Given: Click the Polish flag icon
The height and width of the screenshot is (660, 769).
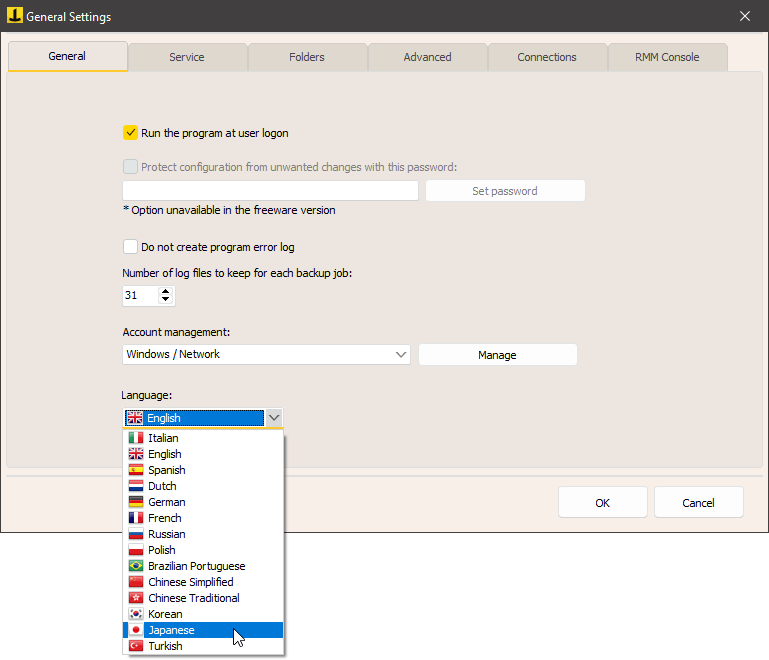Looking at the screenshot, I should (136, 550).
